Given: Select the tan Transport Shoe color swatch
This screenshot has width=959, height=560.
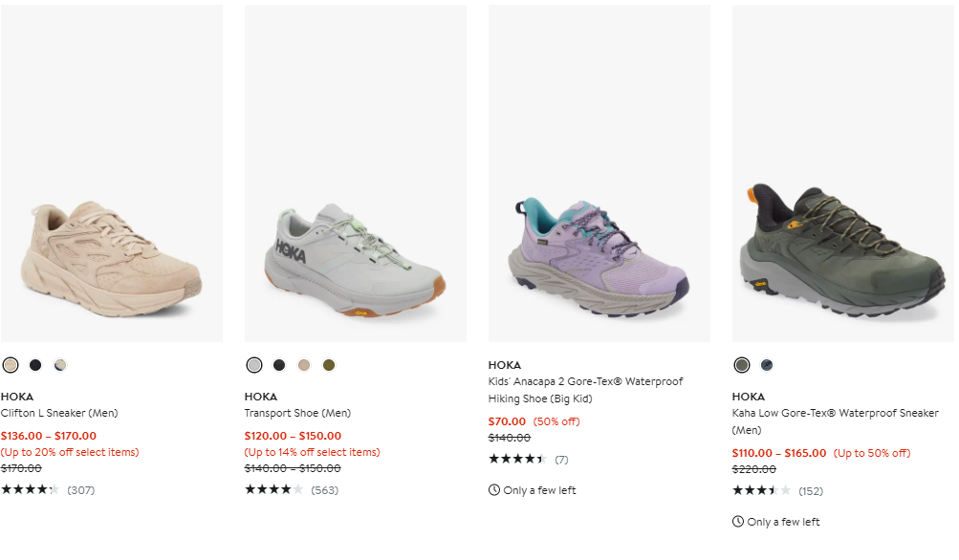Looking at the screenshot, I should coord(304,365).
